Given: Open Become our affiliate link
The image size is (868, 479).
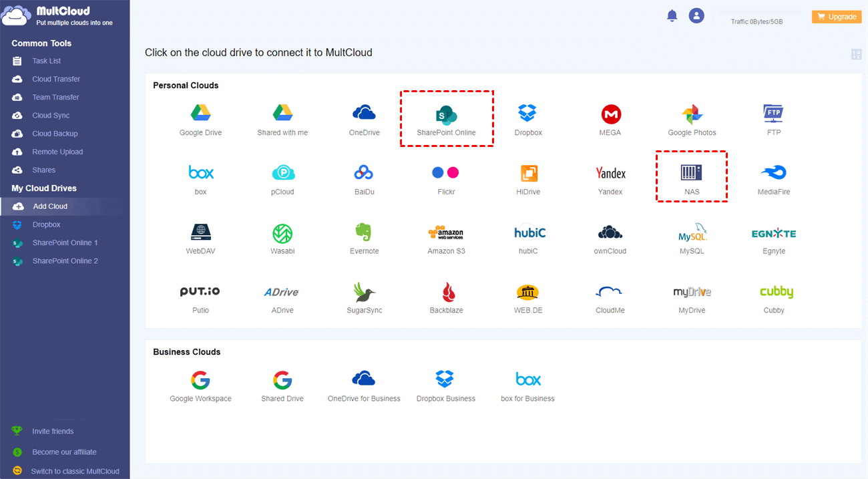Looking at the screenshot, I should pos(64,452).
